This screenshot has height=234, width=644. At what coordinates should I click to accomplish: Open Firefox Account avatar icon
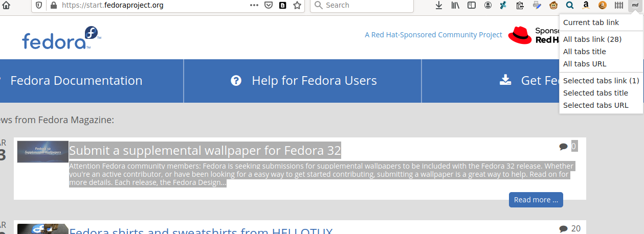[x=488, y=5]
